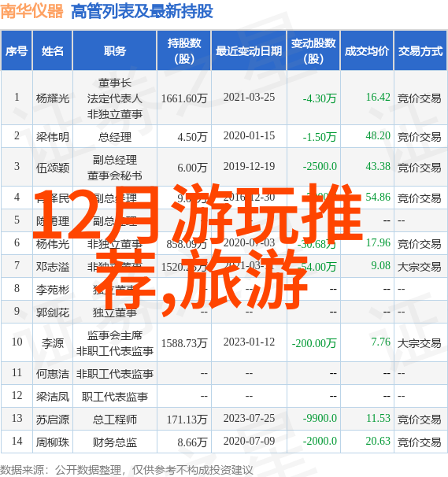Select 苏启源 in row 13
448x477 pixels.
(x=52, y=420)
